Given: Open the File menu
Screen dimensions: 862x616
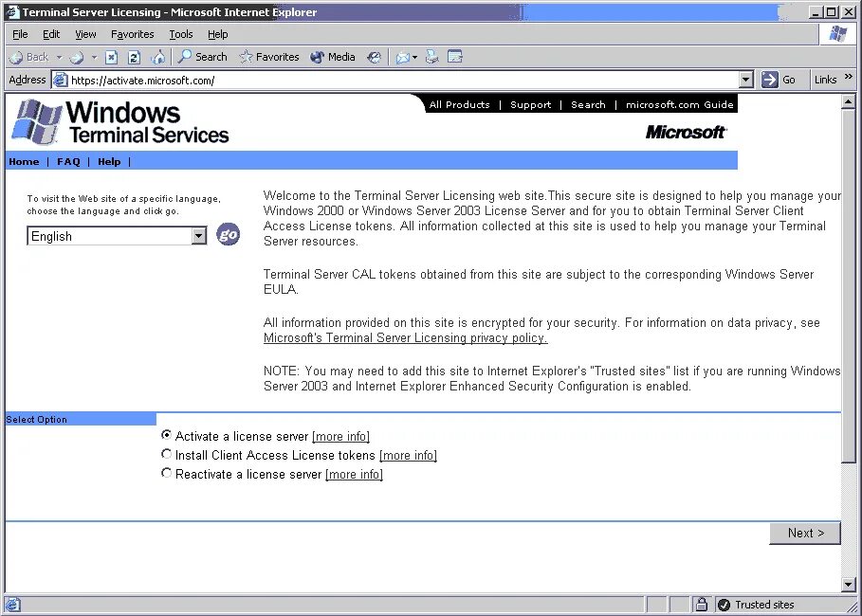Looking at the screenshot, I should tap(20, 34).
